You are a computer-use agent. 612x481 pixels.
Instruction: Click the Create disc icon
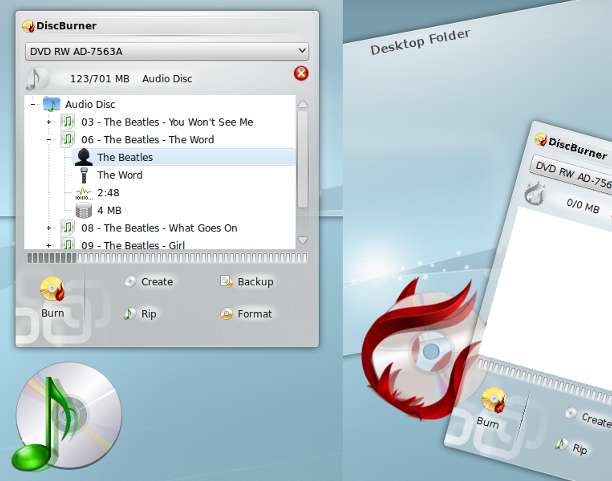coord(130,281)
